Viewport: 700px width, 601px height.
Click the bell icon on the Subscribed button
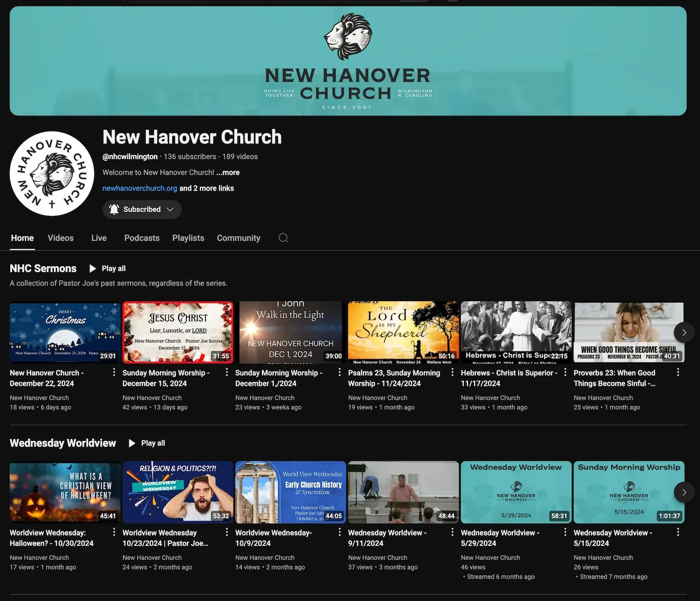point(114,209)
